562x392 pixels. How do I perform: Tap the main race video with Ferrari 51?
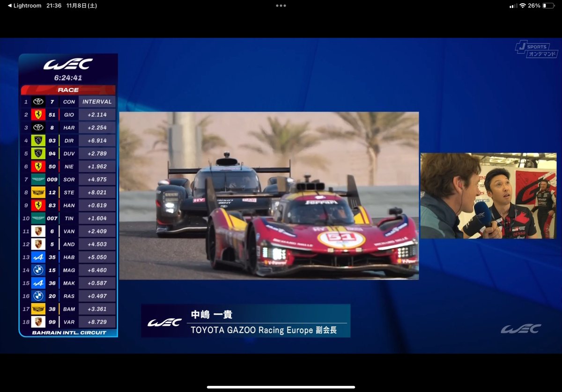click(x=269, y=196)
